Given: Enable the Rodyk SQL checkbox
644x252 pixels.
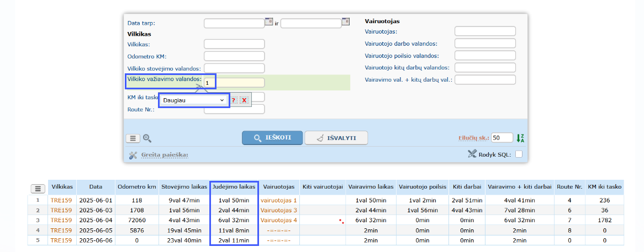Looking at the screenshot, I should (519, 154).
